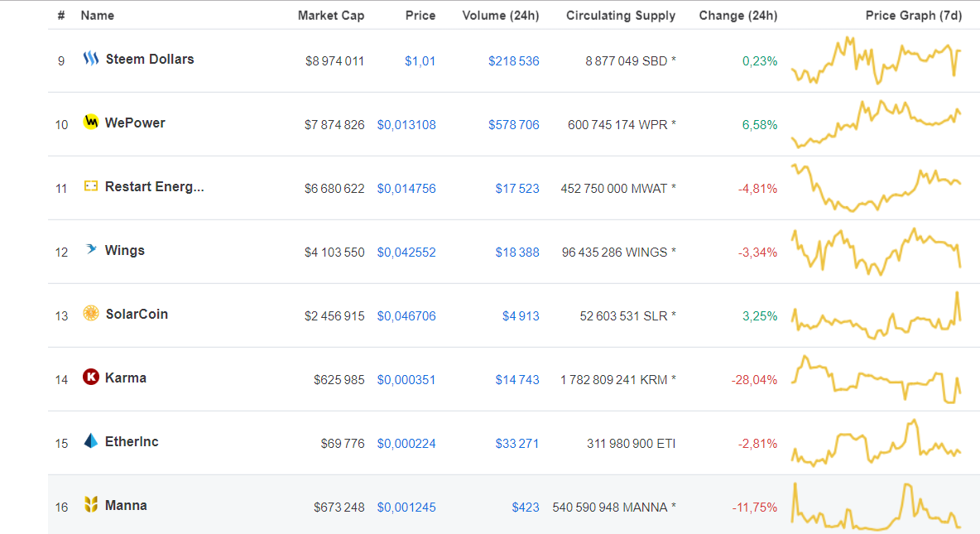The width and height of the screenshot is (980, 534).
Task: Click SolarCoin volume $4 913
Action: coord(521,316)
